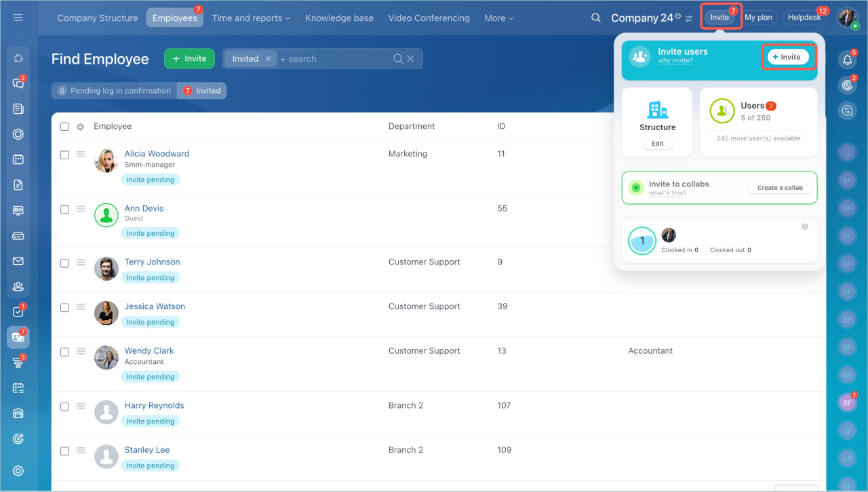Click Edit under Structure card

pos(658,144)
